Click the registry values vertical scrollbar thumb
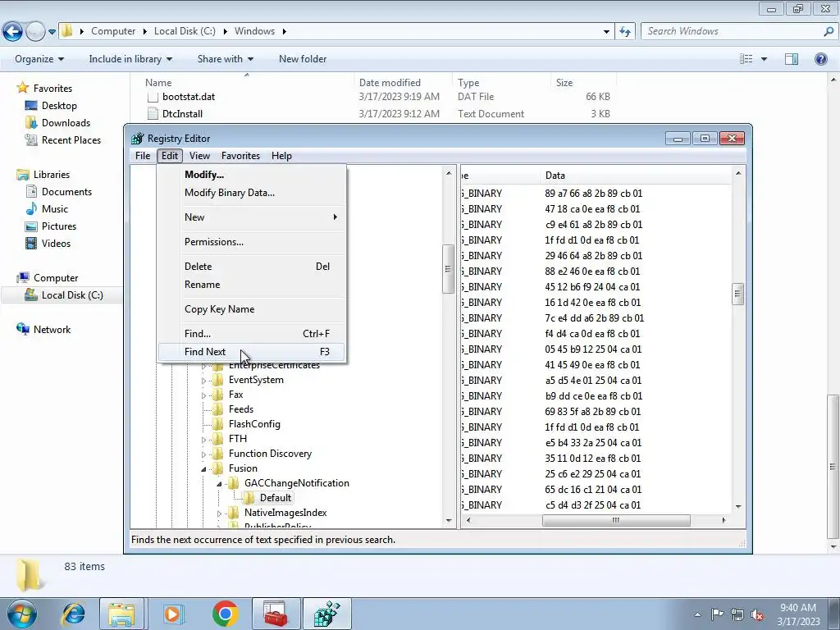 click(x=738, y=294)
